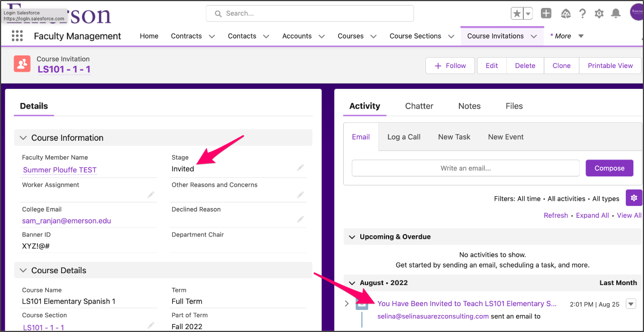Expand the invitation email timeline entry
Image resolution: width=644 pixels, height=332 pixels.
(347, 304)
